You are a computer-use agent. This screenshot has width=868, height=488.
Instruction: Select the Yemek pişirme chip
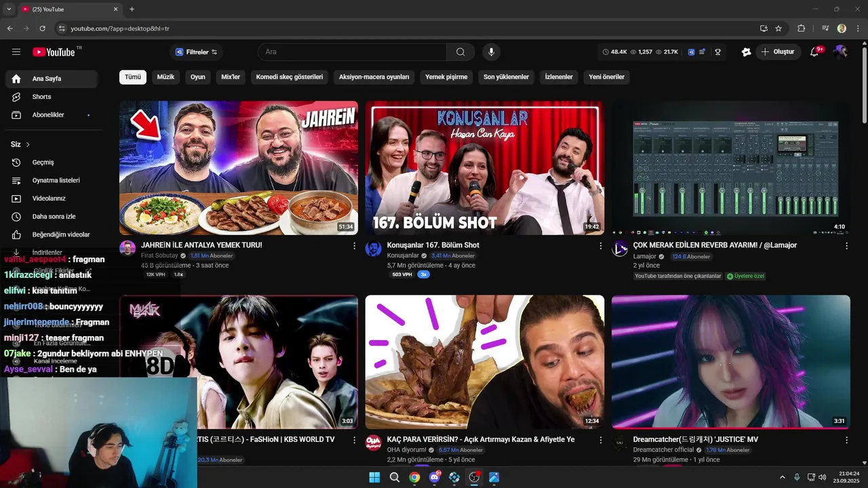446,77
